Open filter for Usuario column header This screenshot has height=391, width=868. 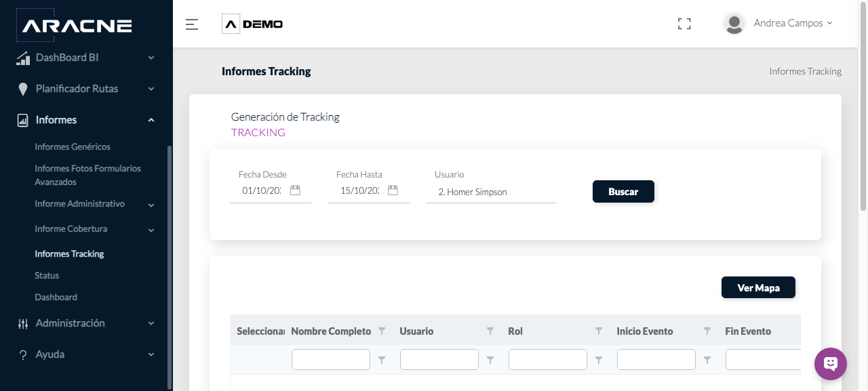(x=490, y=331)
